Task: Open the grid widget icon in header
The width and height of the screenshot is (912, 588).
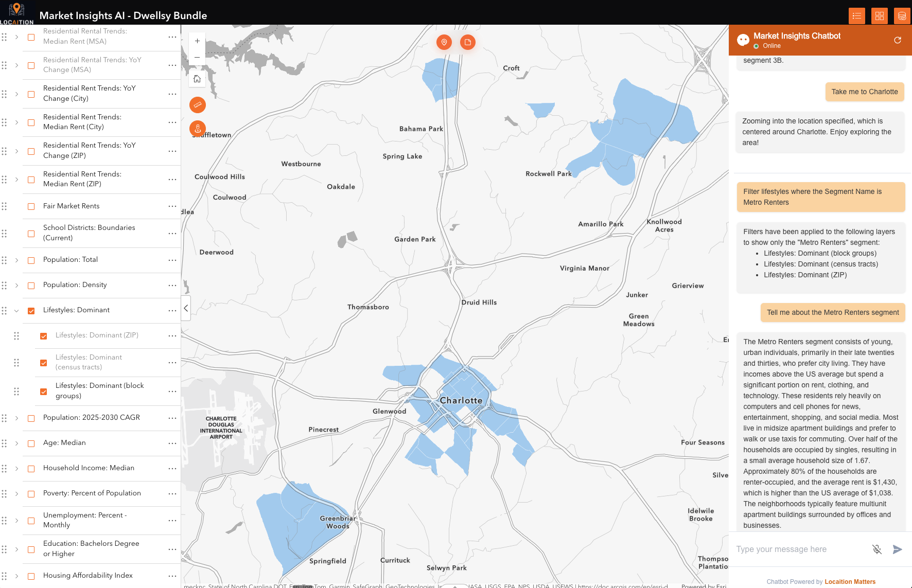Action: pos(879,16)
